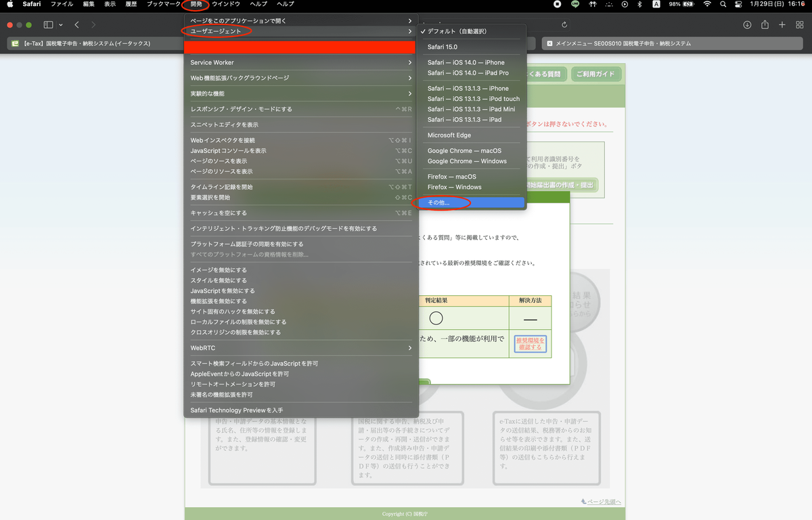Stop screen recording from the menu bar

(557, 4)
